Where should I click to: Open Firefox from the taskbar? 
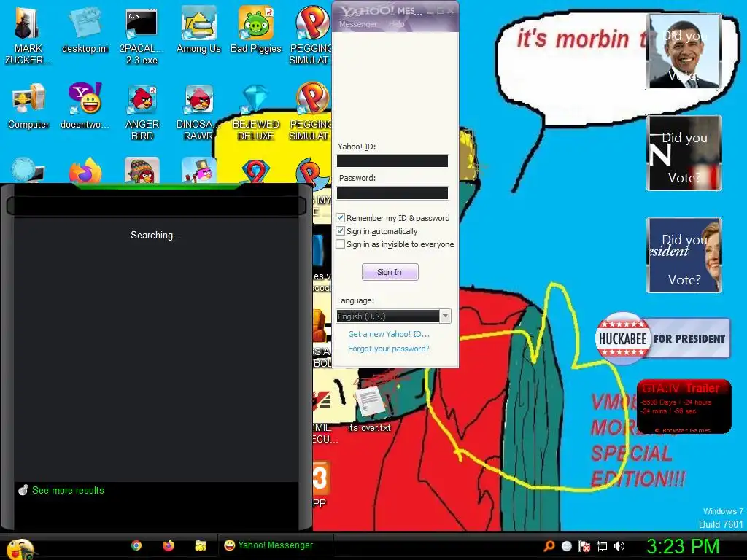[x=169, y=545]
